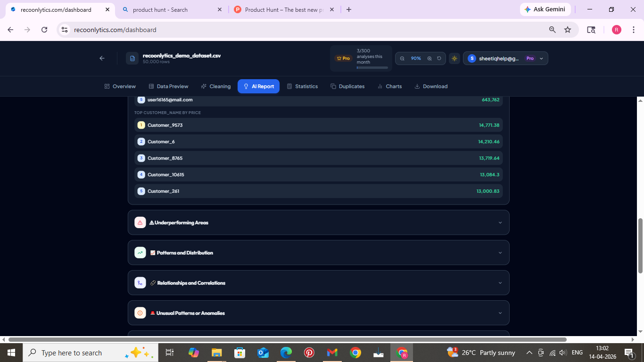
Task: Launch Outlook from the taskbar
Action: pyautogui.click(x=263, y=353)
